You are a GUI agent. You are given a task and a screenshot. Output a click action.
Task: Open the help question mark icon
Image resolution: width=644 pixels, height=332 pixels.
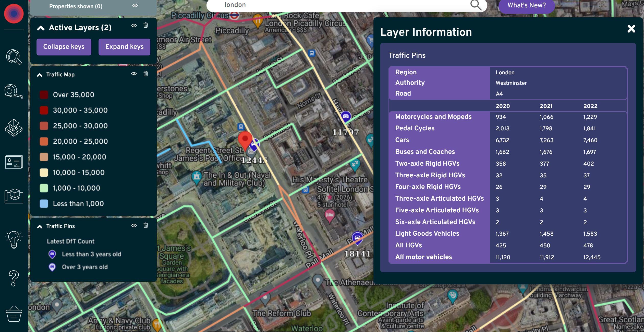click(14, 279)
